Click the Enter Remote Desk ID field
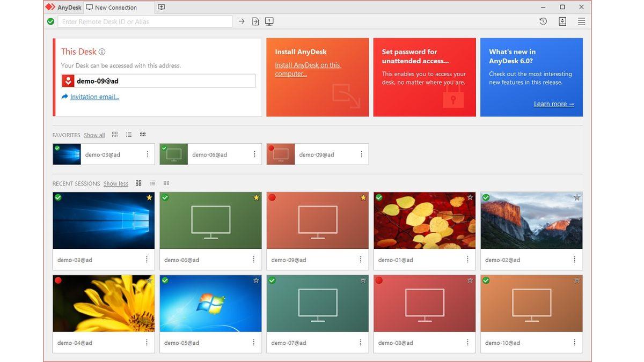The image size is (644, 362). 145,21
